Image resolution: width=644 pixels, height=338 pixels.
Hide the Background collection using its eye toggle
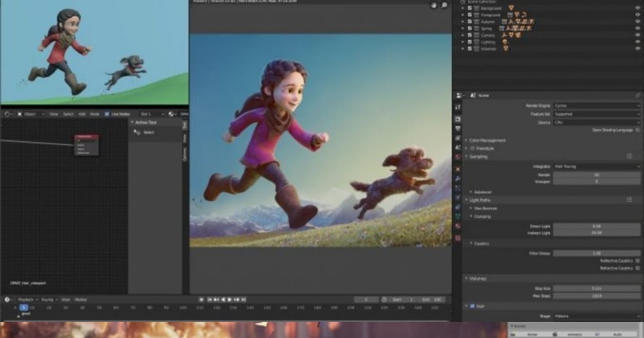click(x=638, y=8)
